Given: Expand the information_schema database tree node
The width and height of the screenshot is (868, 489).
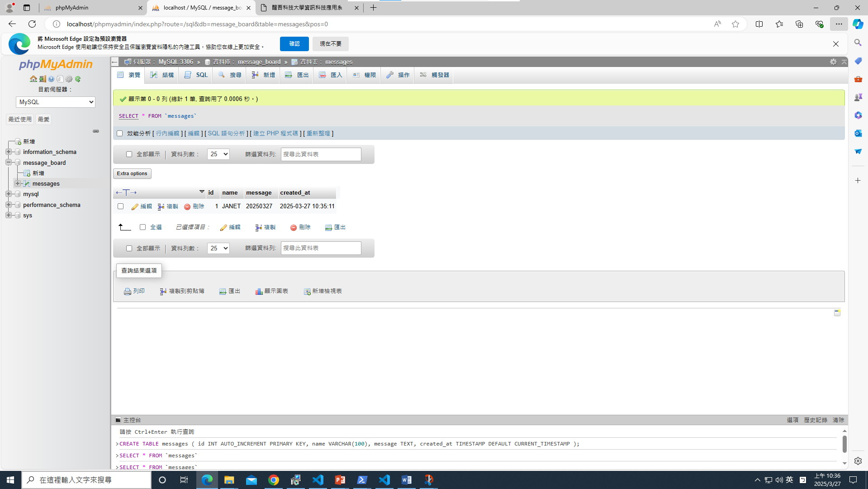Looking at the screenshot, I should (x=9, y=152).
